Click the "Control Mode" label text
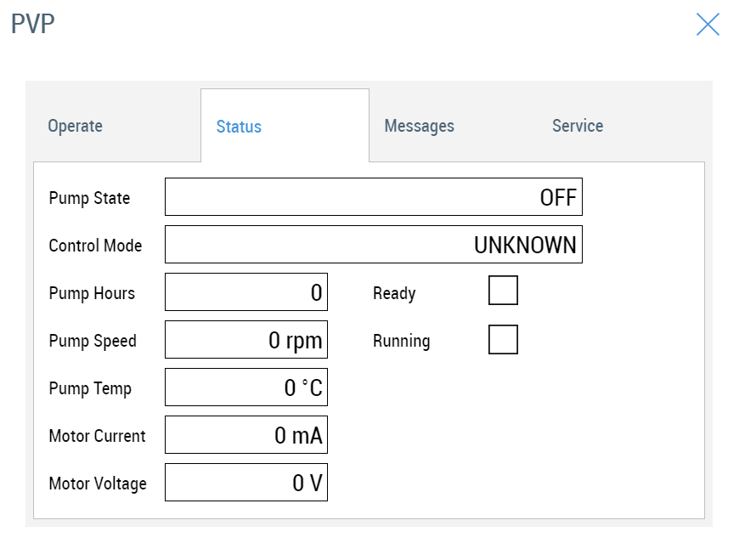The image size is (739, 560). click(95, 246)
